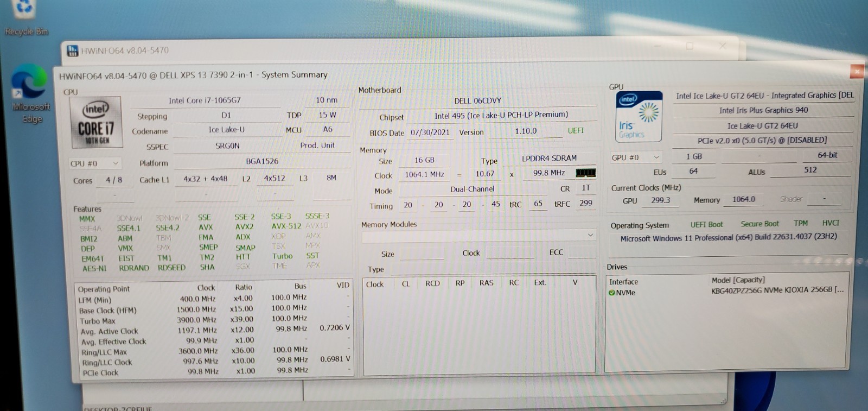868x411 pixels.
Task: Click the SSPEC SRG0N value
Action: point(227,146)
